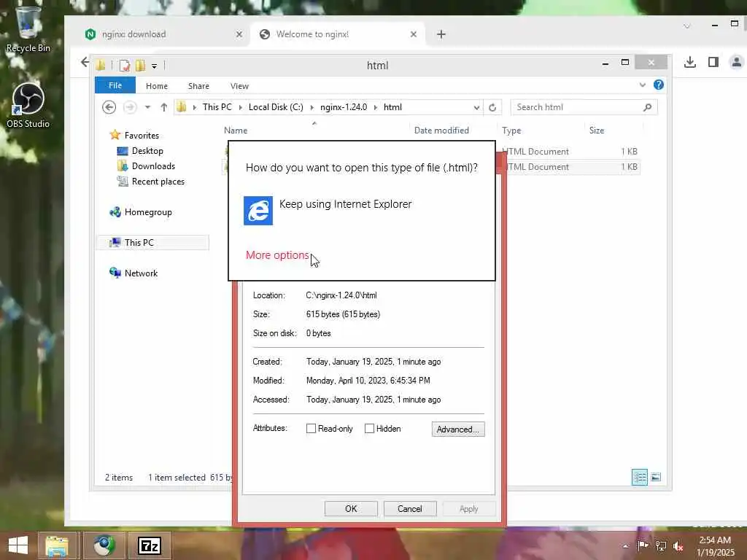The width and height of the screenshot is (747, 560).
Task: Open Action Center flag tray icon
Action: pos(643,545)
